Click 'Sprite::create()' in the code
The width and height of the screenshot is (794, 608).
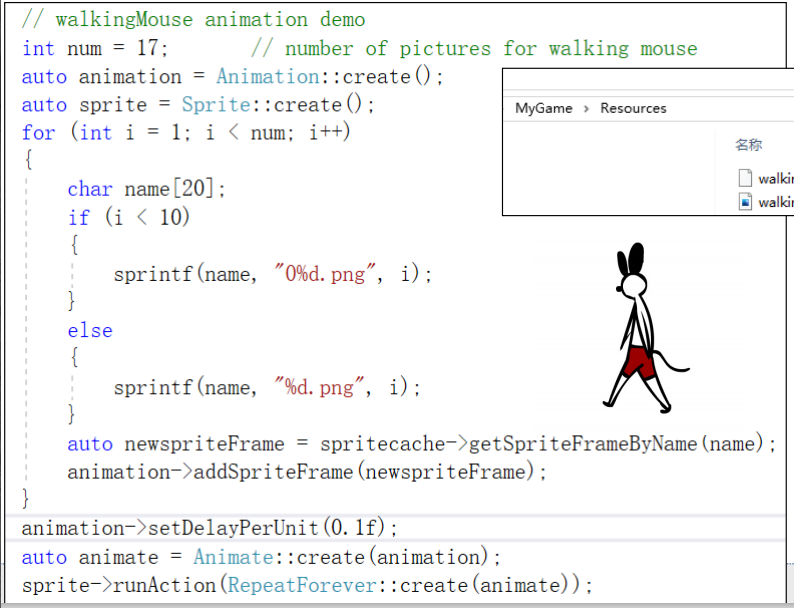click(x=278, y=105)
